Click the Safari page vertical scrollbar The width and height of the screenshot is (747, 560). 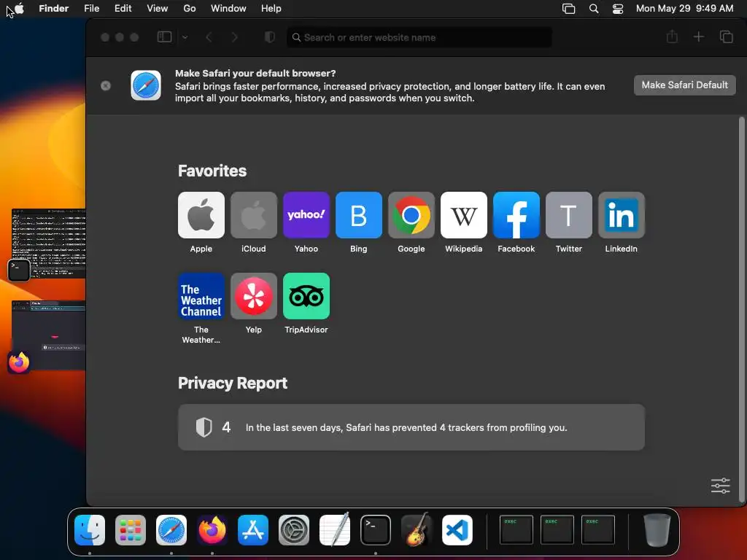[x=741, y=309]
